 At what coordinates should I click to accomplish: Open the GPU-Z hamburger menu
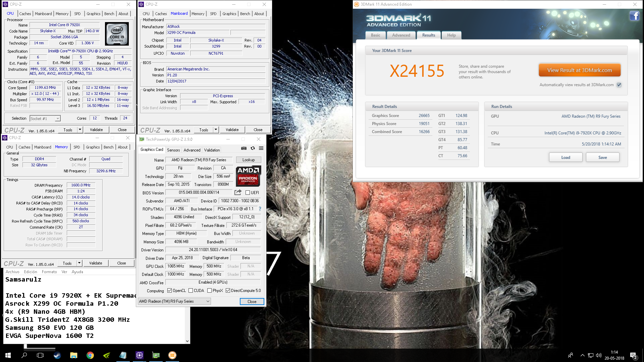click(x=261, y=148)
